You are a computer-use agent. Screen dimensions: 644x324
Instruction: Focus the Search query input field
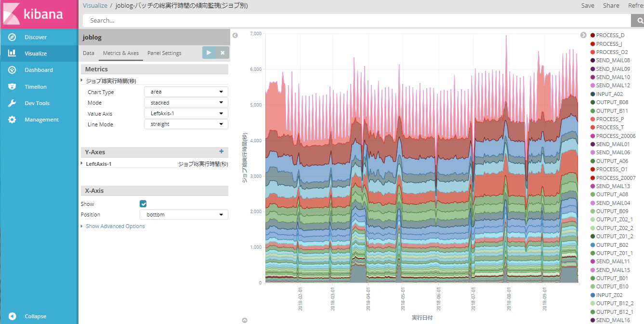pyautogui.click(x=356, y=21)
